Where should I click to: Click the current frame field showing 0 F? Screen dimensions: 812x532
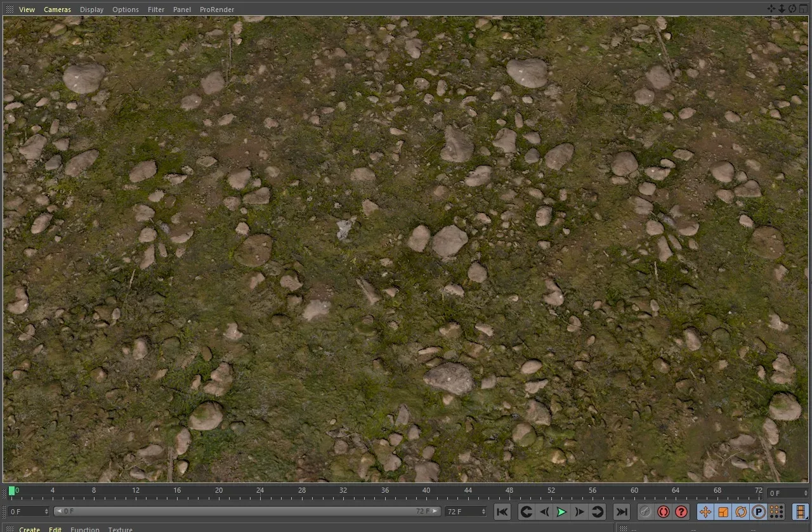pyautogui.click(x=787, y=493)
